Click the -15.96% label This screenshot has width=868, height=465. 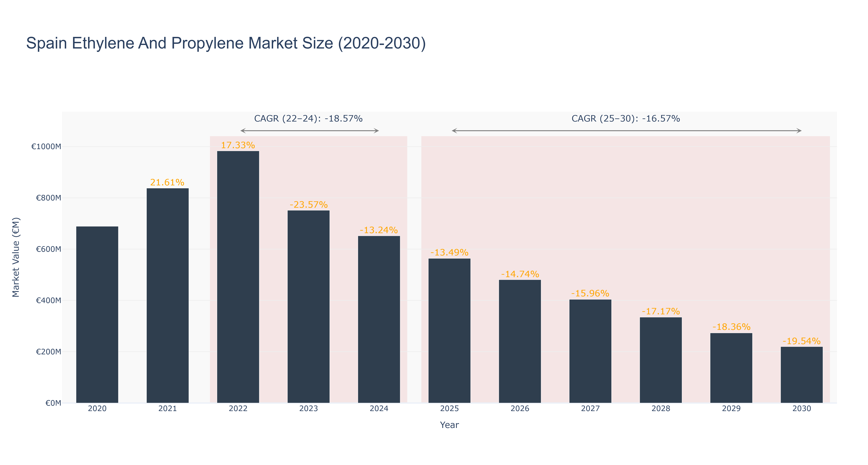tap(590, 293)
